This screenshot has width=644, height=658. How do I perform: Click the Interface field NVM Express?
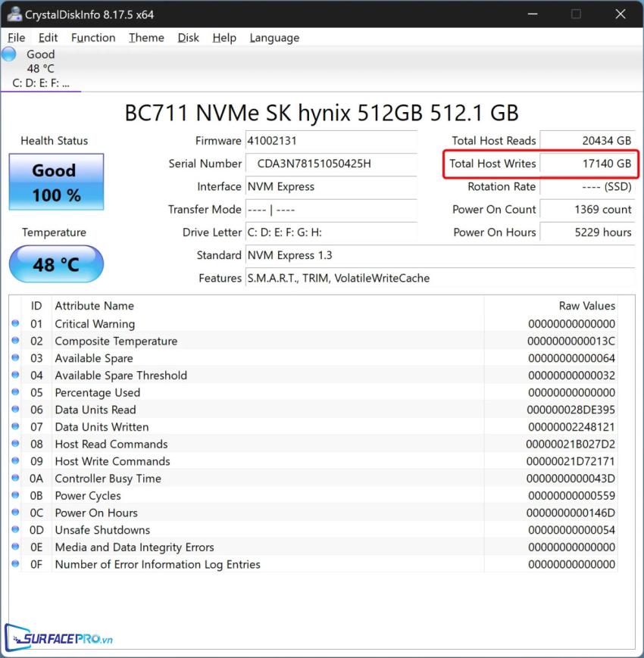click(331, 186)
